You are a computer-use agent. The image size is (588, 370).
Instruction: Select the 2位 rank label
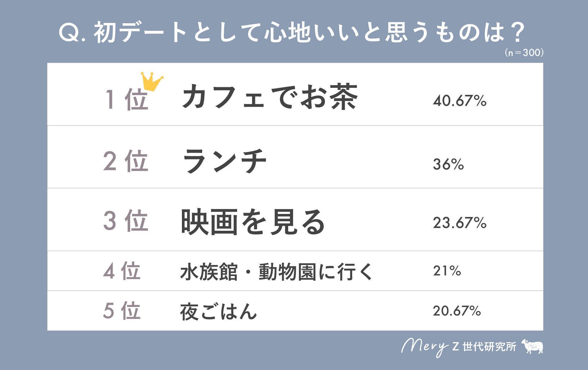click(126, 161)
